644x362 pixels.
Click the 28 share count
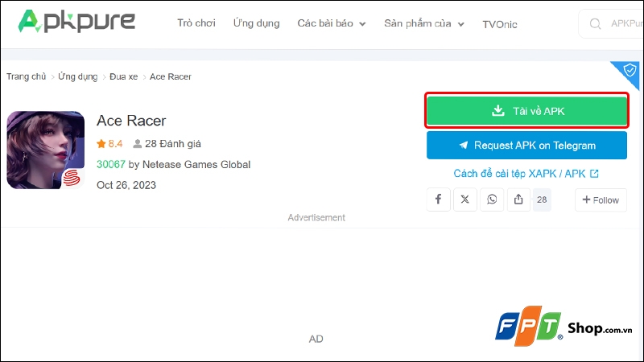click(x=542, y=200)
